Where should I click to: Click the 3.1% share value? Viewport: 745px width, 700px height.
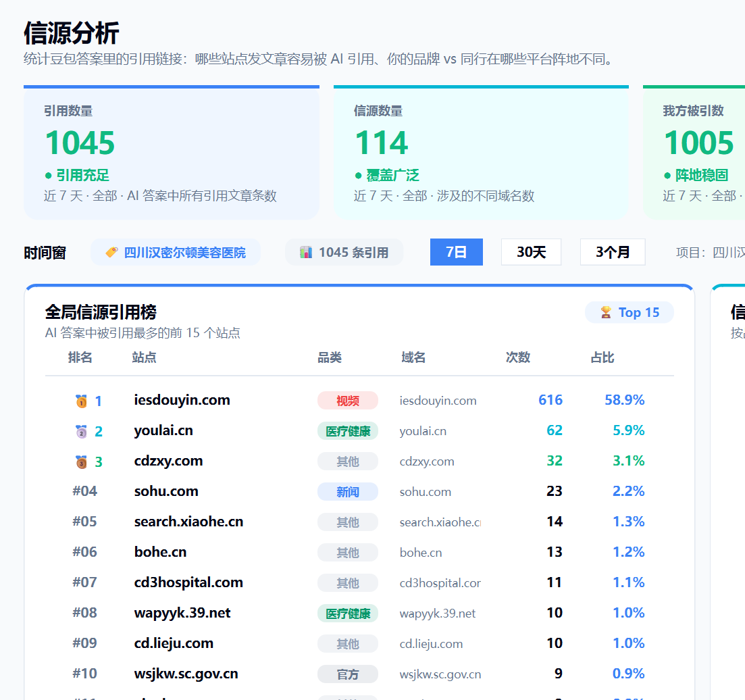pyautogui.click(x=629, y=461)
